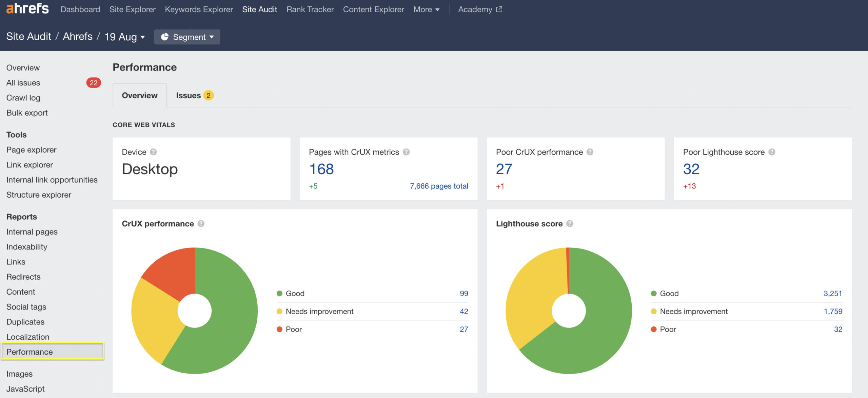Click the help icon beside Pages with CrUX metrics

click(x=407, y=152)
